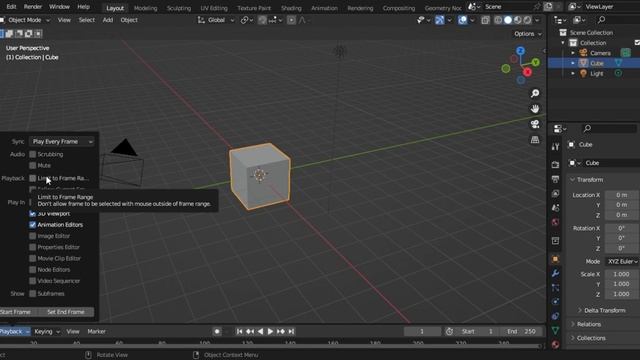Click the Scale X value field
The height and width of the screenshot is (360, 640).
click(x=622, y=274)
